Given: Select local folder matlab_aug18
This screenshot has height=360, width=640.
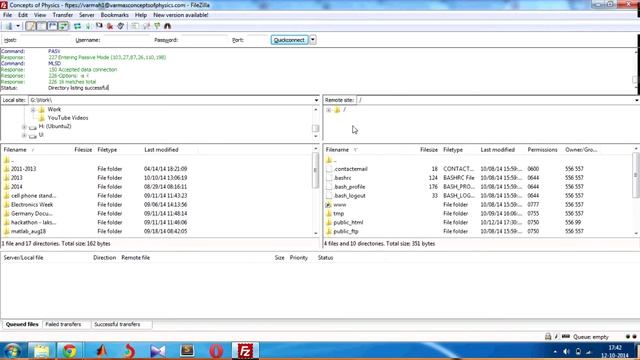Looking at the screenshot, I should [x=28, y=231].
